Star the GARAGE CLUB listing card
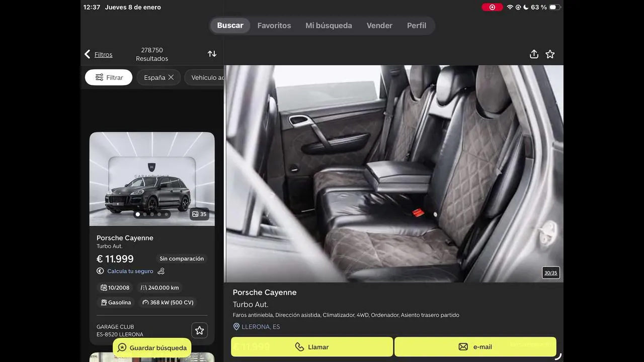This screenshot has width=644, height=362. pos(200,330)
